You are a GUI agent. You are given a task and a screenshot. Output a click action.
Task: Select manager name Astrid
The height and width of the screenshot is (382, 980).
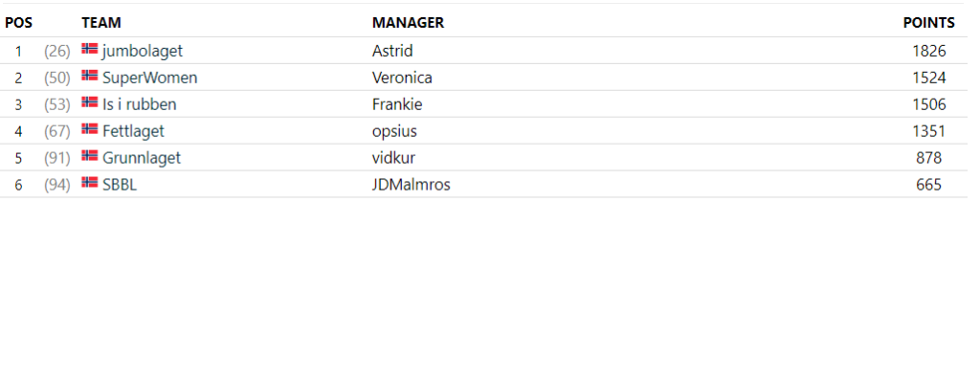click(392, 51)
